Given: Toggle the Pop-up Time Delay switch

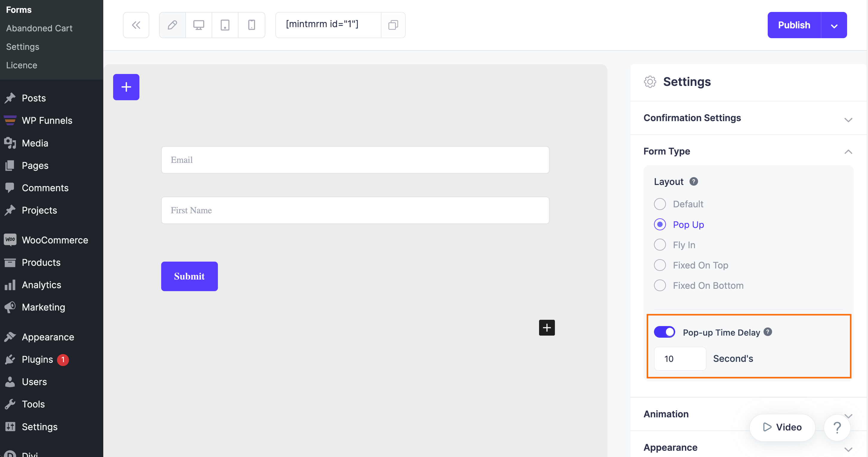Looking at the screenshot, I should coord(665,332).
